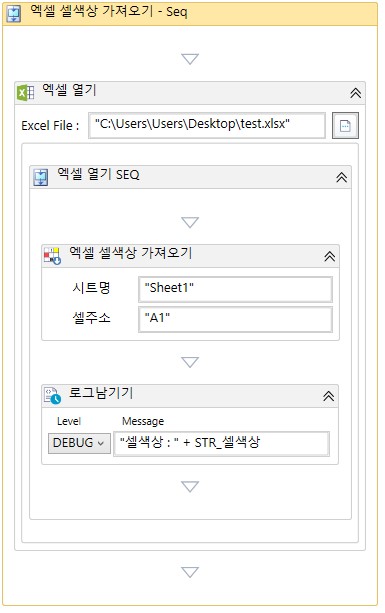The width and height of the screenshot is (385, 613).
Task: Click the 시트명 field containing "Sheet1"
Action: (235, 289)
